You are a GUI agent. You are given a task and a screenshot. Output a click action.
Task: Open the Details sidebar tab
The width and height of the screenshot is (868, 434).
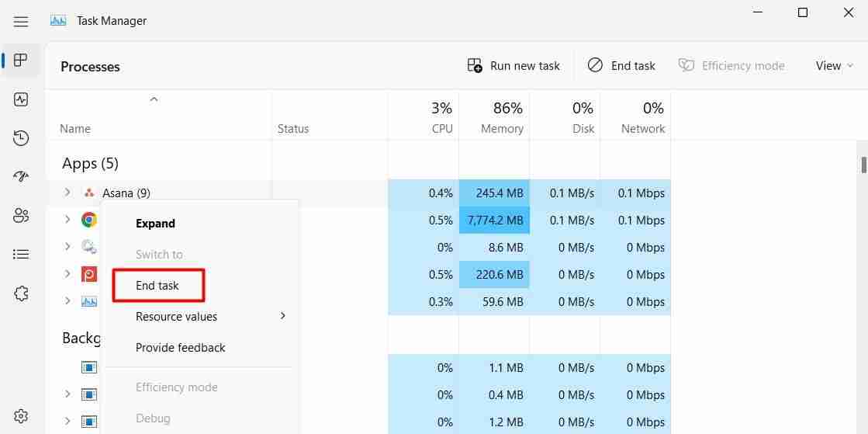[21, 255]
